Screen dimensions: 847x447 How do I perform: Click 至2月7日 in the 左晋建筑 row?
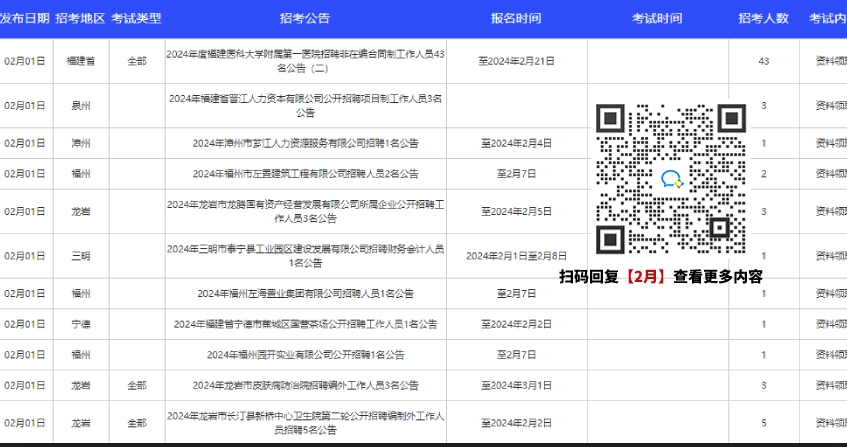click(x=516, y=173)
